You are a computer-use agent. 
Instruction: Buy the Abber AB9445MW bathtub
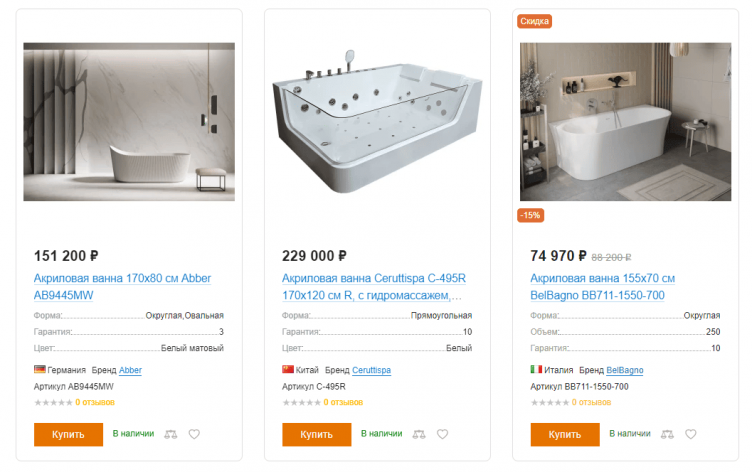tap(68, 434)
